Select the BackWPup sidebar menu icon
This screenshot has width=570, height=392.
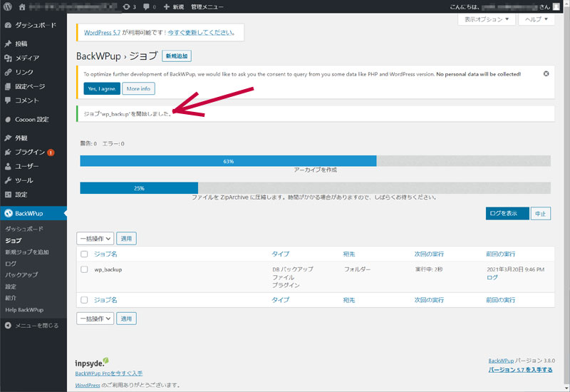click(x=8, y=213)
